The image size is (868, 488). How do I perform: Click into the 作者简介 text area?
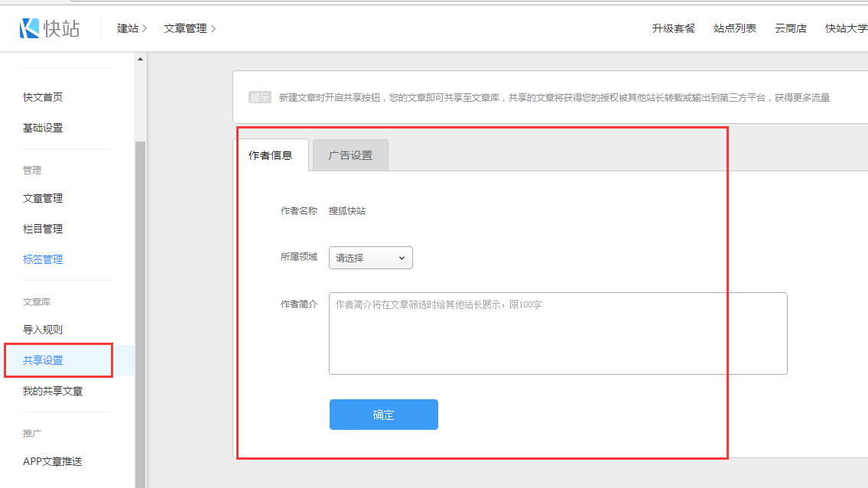click(558, 333)
